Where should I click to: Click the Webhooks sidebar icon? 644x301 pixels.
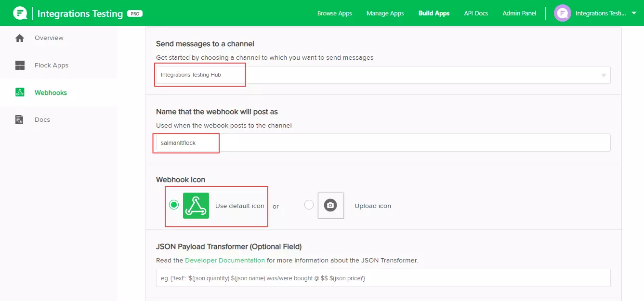pos(20,92)
